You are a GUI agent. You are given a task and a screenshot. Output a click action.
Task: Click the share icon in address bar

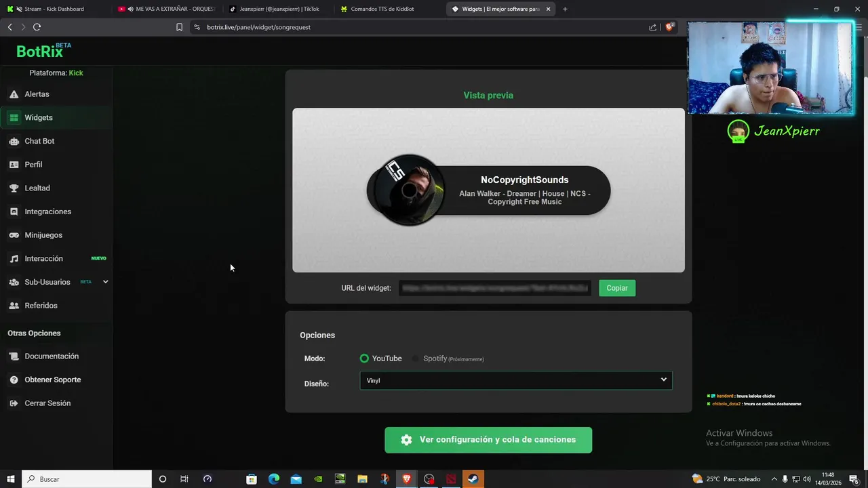(652, 27)
